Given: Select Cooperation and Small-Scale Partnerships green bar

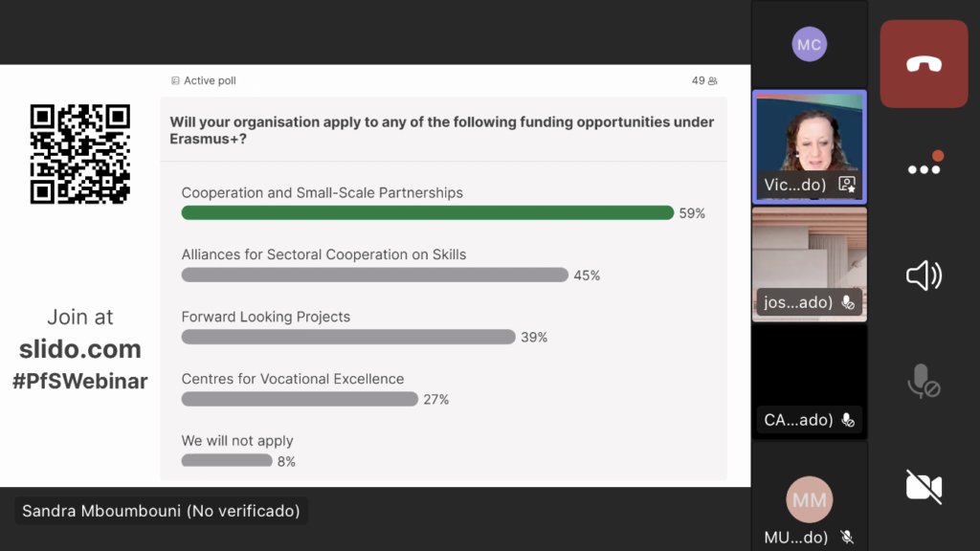Looking at the screenshot, I should point(427,212).
